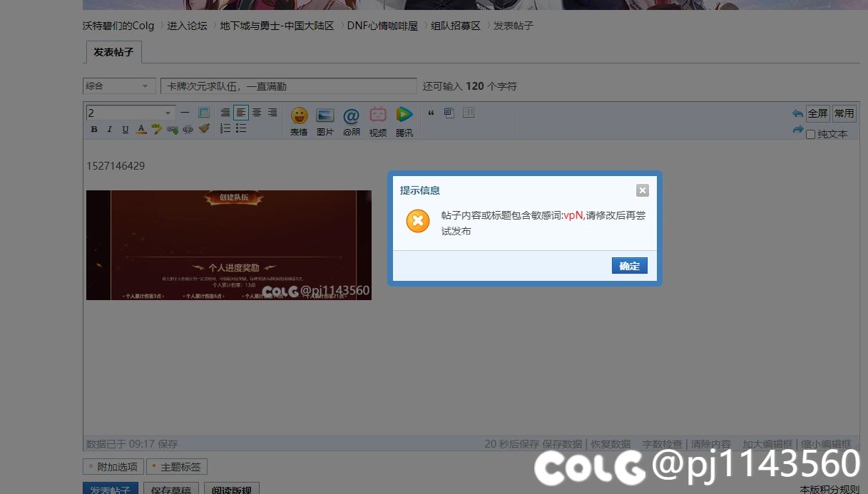The width and height of the screenshot is (868, 494).
Task: Insert a 腾讯 Tencent video
Action: pyautogui.click(x=404, y=121)
